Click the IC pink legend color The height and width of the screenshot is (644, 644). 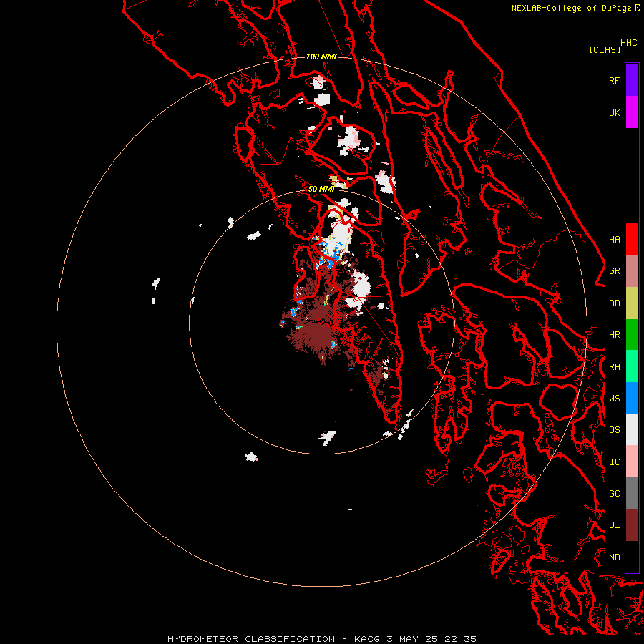(x=632, y=462)
